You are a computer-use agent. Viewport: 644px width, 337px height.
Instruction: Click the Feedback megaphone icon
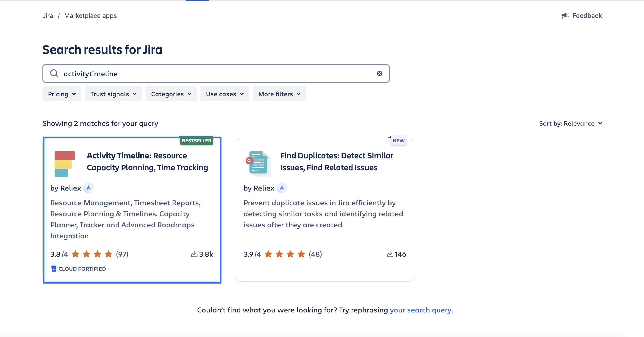(565, 16)
